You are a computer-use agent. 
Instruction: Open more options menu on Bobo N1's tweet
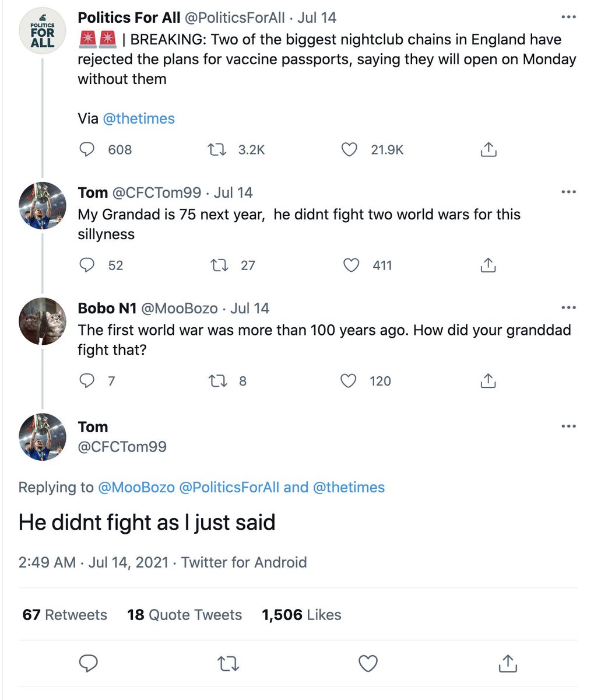(568, 308)
